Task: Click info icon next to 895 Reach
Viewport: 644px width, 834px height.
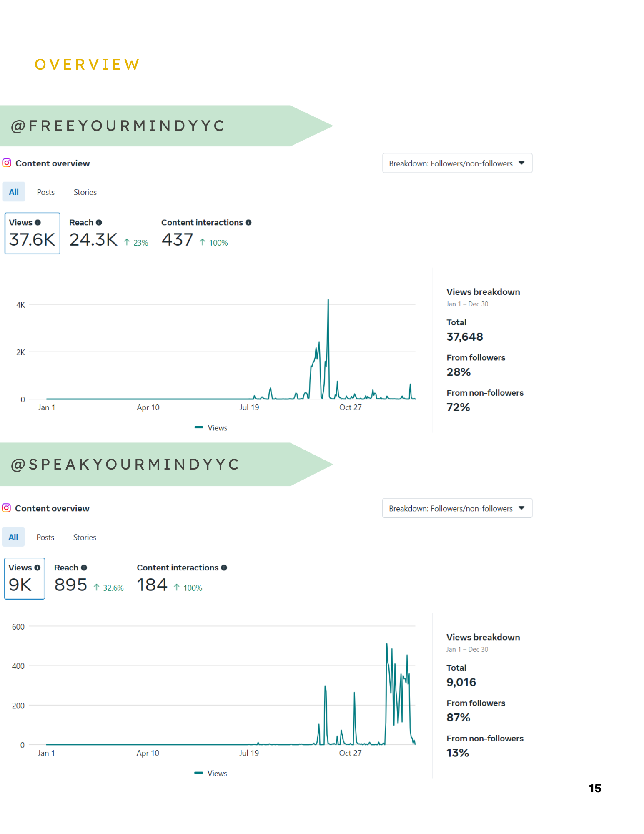Action: pyautogui.click(x=84, y=568)
